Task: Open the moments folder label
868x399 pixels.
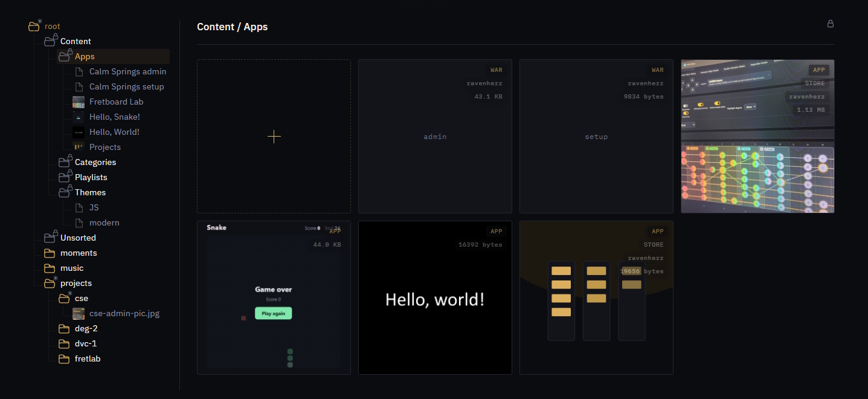Action: tap(79, 253)
